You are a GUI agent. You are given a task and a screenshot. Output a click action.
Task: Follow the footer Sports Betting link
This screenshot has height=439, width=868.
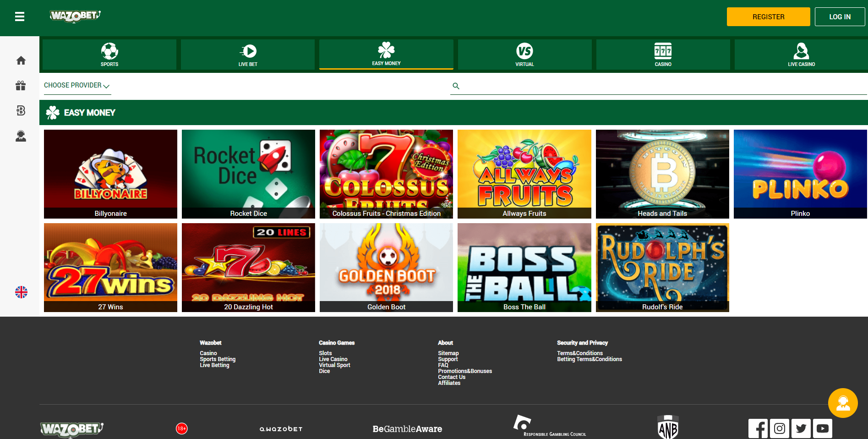coord(218,359)
